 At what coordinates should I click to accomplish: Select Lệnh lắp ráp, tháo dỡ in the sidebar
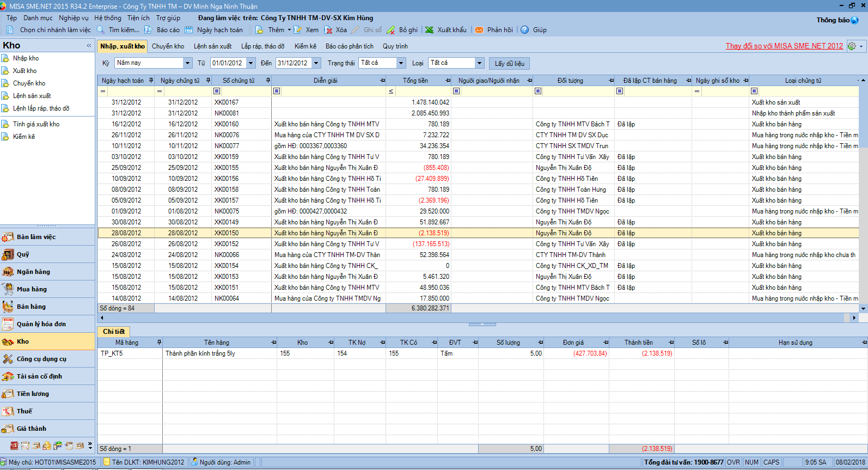pos(41,108)
